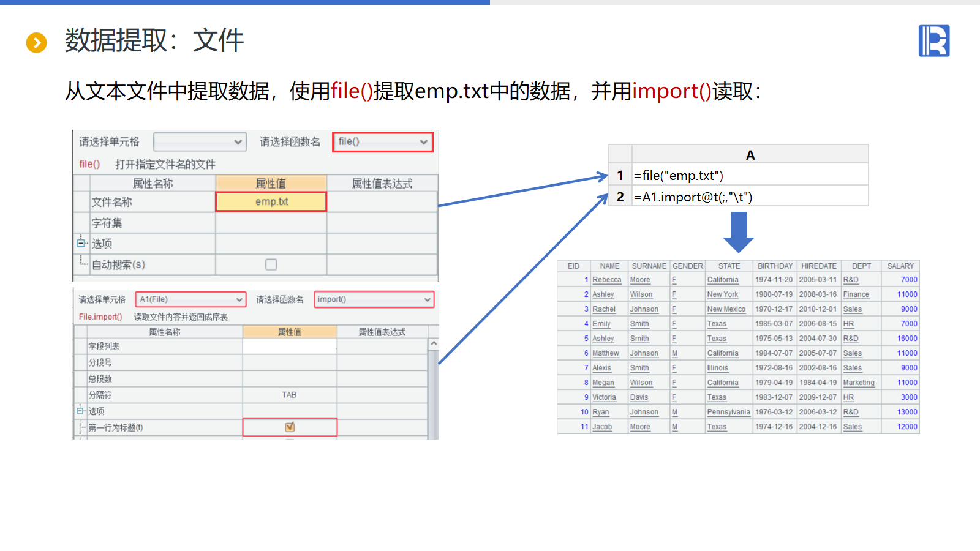Select the salary cell 12000
This screenshot has width=980, height=551.
click(x=900, y=427)
